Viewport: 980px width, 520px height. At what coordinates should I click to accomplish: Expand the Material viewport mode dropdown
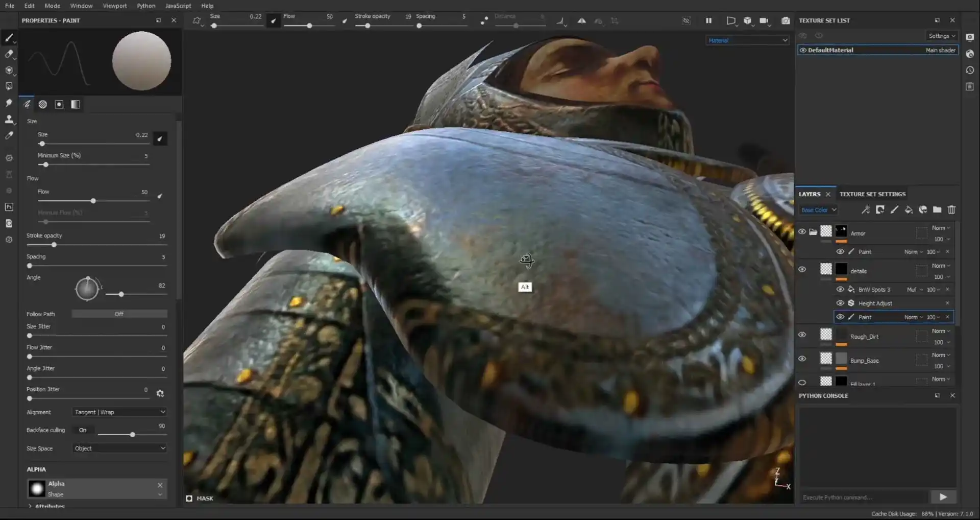pos(747,40)
